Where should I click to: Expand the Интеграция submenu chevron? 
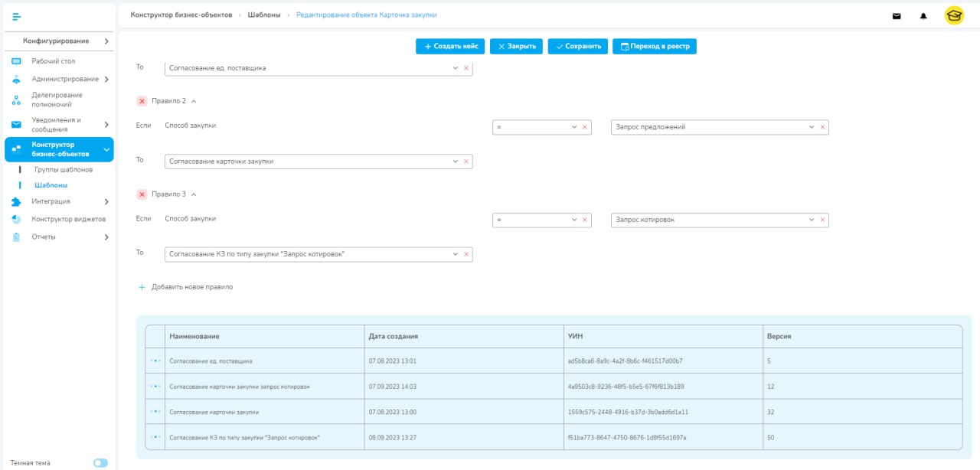click(x=106, y=201)
